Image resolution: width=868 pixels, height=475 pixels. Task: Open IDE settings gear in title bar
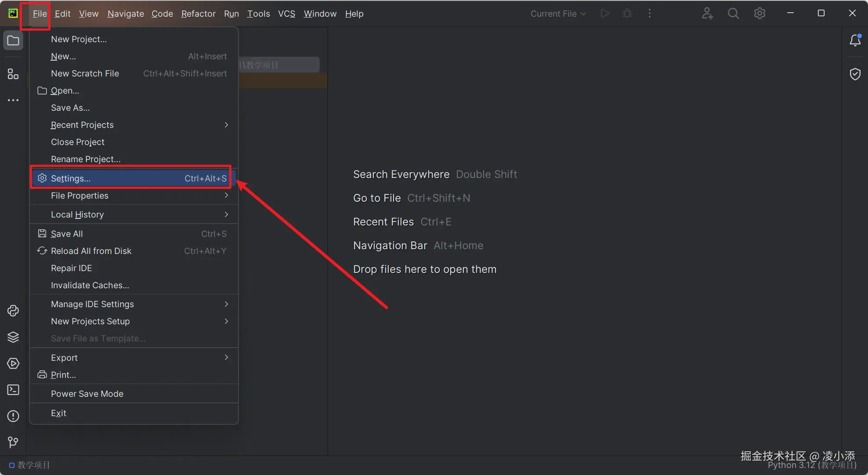click(759, 14)
